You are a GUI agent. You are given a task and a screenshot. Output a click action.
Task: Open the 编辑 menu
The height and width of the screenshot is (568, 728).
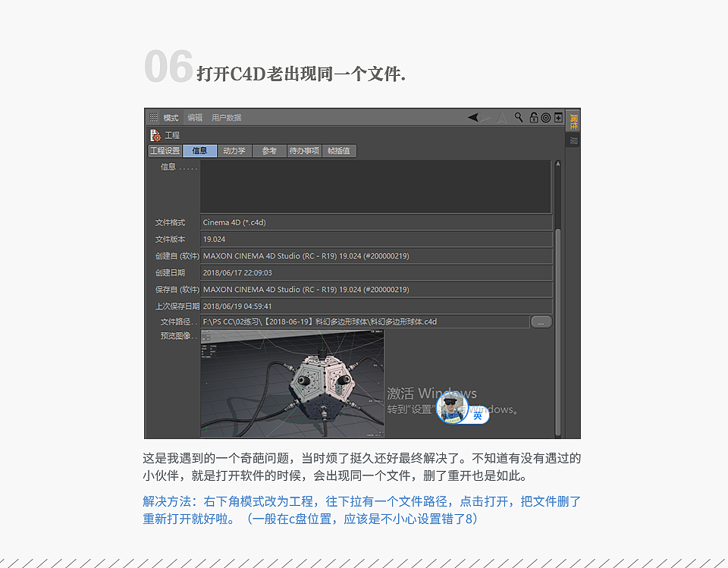[x=195, y=118]
